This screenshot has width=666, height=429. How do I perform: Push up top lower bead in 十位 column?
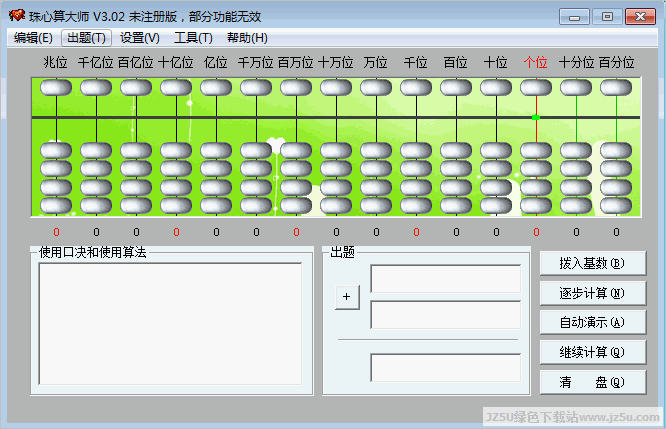point(496,150)
